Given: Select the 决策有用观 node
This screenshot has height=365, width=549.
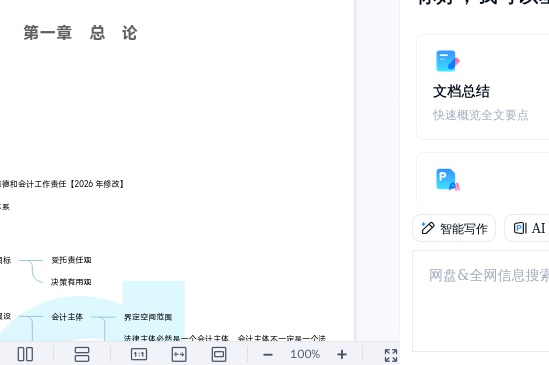Looking at the screenshot, I should point(71,282).
